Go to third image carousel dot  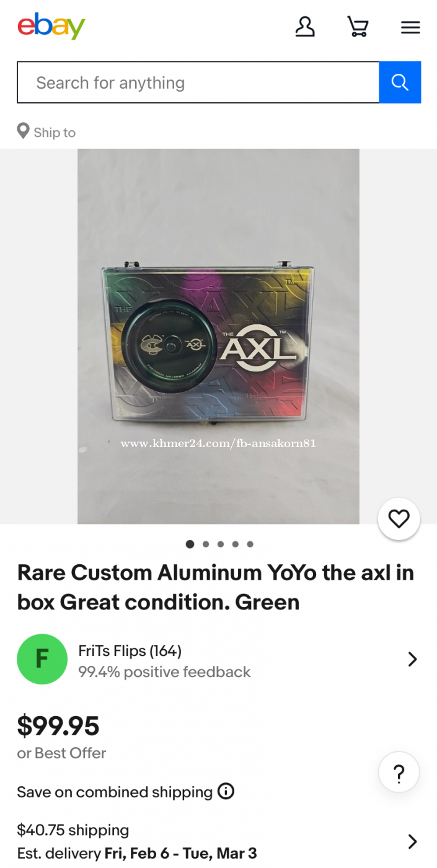pyautogui.click(x=220, y=544)
